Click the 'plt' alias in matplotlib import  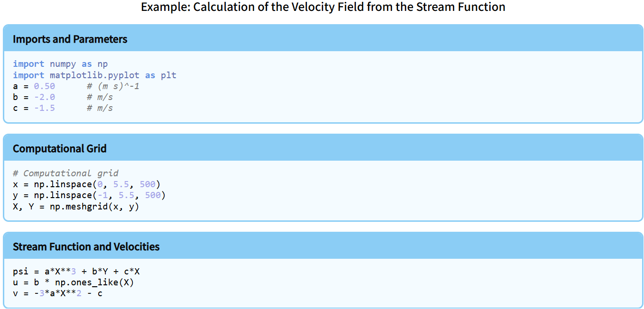[x=168, y=75]
